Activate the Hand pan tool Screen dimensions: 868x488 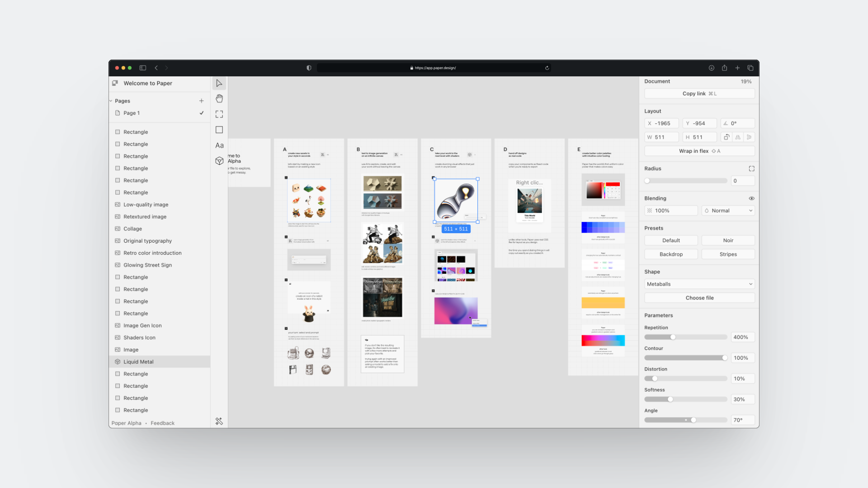219,99
